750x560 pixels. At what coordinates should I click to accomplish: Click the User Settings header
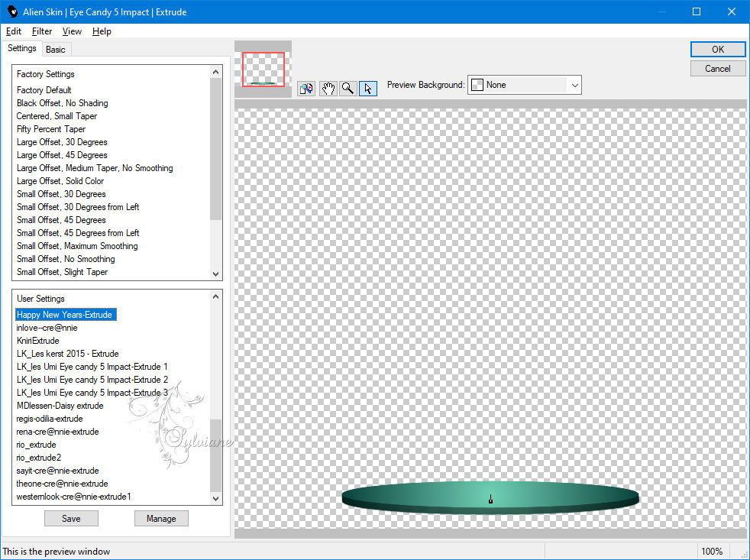tap(40, 298)
